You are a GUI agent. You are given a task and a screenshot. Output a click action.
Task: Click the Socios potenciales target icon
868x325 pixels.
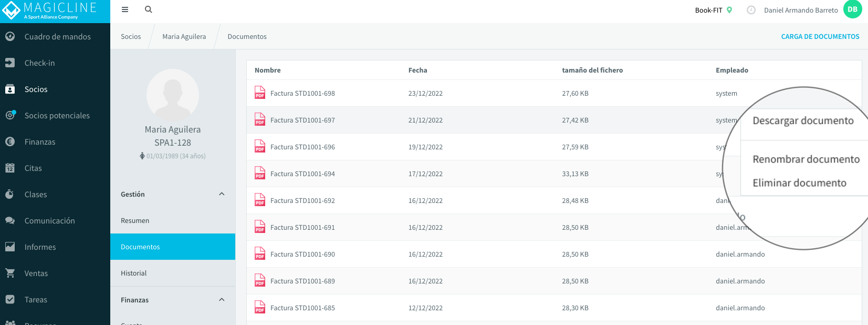coord(10,115)
